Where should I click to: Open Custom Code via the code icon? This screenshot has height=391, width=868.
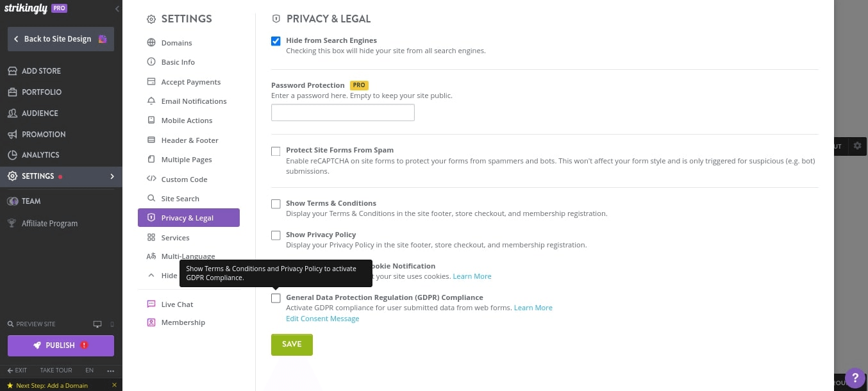[151, 179]
